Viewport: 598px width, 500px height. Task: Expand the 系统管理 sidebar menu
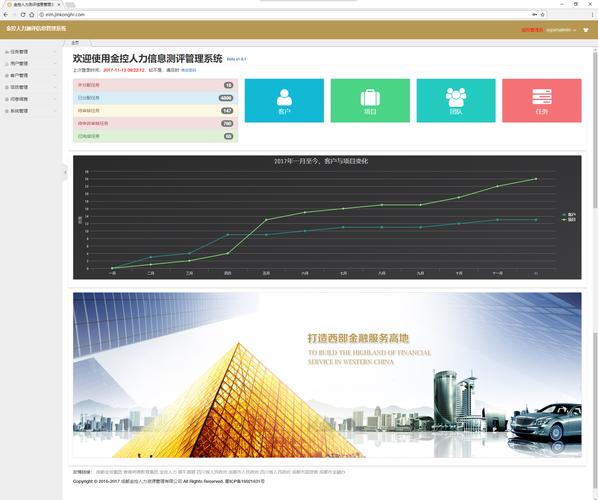(31, 111)
